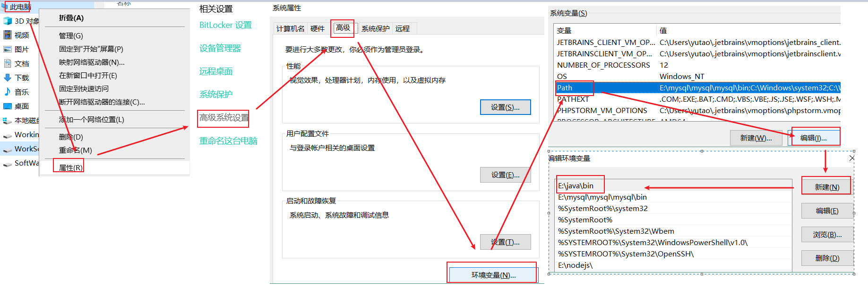This screenshot has height=290, width=868.
Task: Click the local disk drive icon
Action: click(x=8, y=121)
